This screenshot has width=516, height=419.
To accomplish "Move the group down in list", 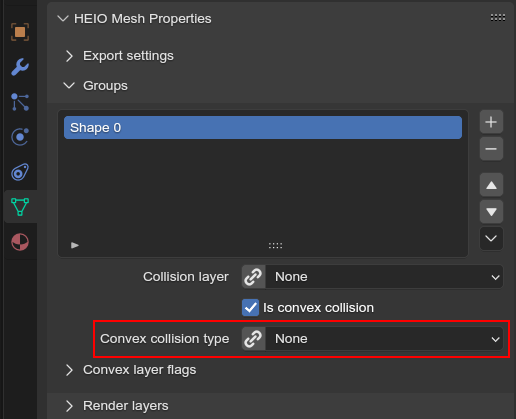I will [x=491, y=212].
